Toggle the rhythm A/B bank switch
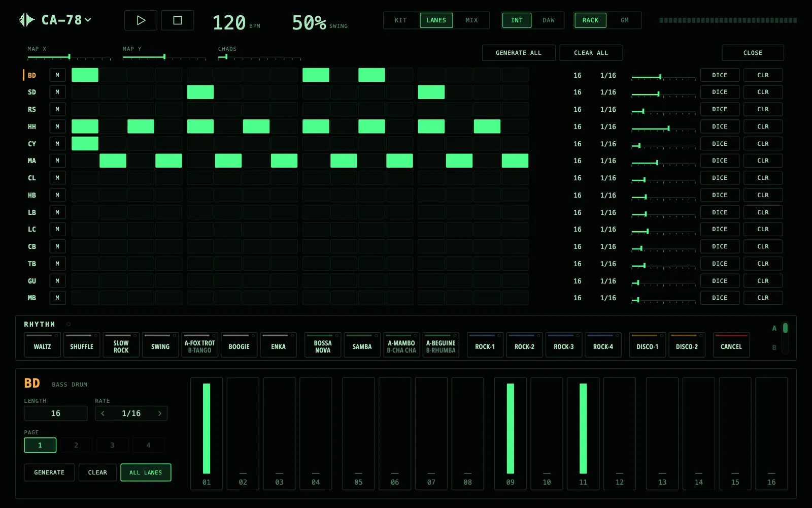The height and width of the screenshot is (508, 812). click(785, 338)
